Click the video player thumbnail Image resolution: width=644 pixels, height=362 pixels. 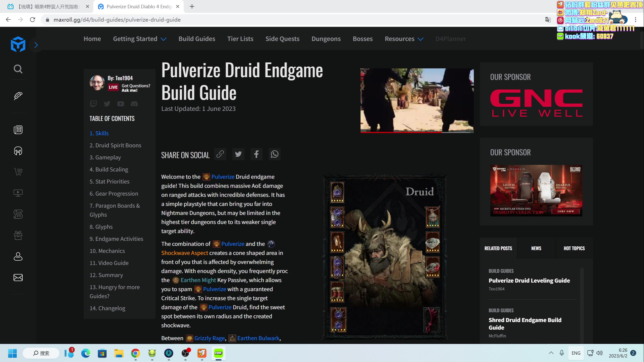[417, 100]
